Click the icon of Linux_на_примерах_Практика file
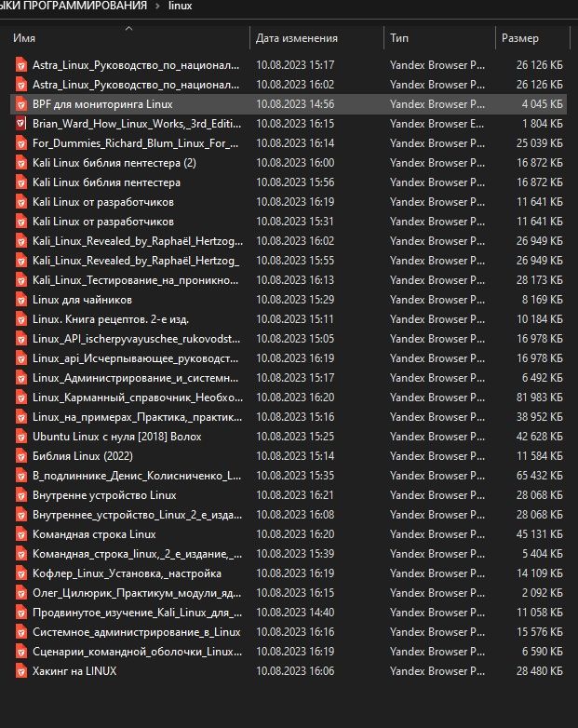This screenshot has width=578, height=728. [x=20, y=417]
